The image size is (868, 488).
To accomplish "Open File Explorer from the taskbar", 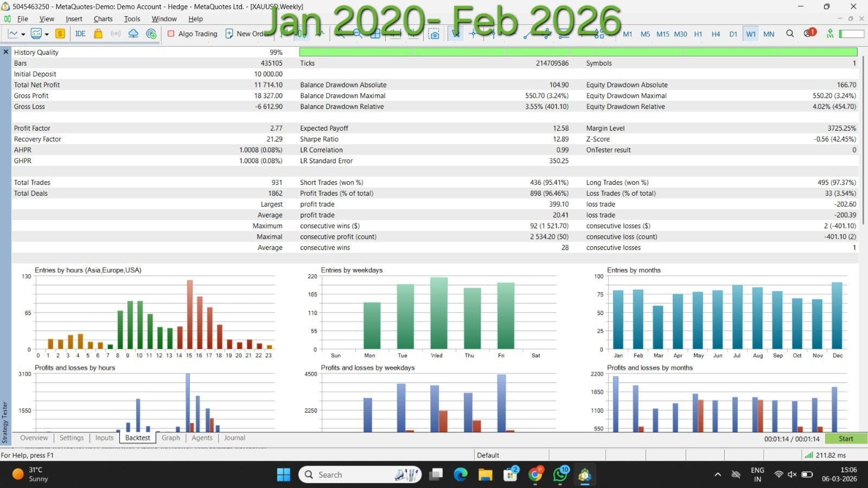I will (x=485, y=475).
